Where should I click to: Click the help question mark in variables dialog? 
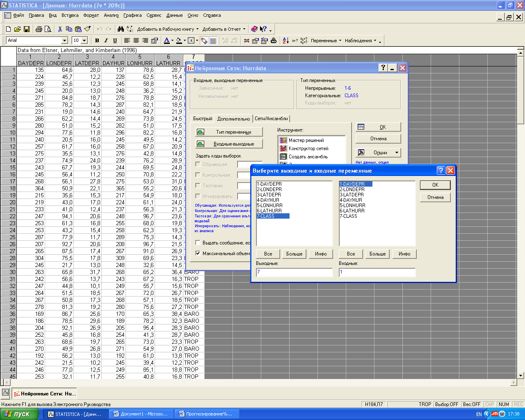pyautogui.click(x=441, y=171)
